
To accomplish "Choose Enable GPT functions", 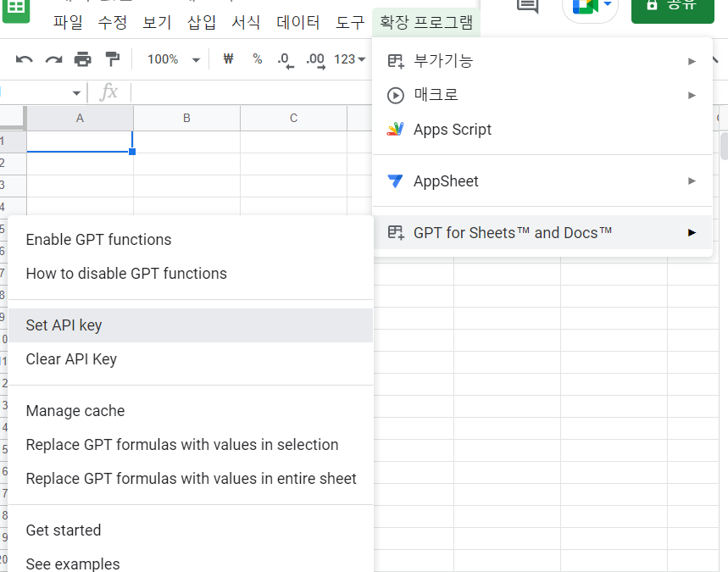I will pos(191,240).
